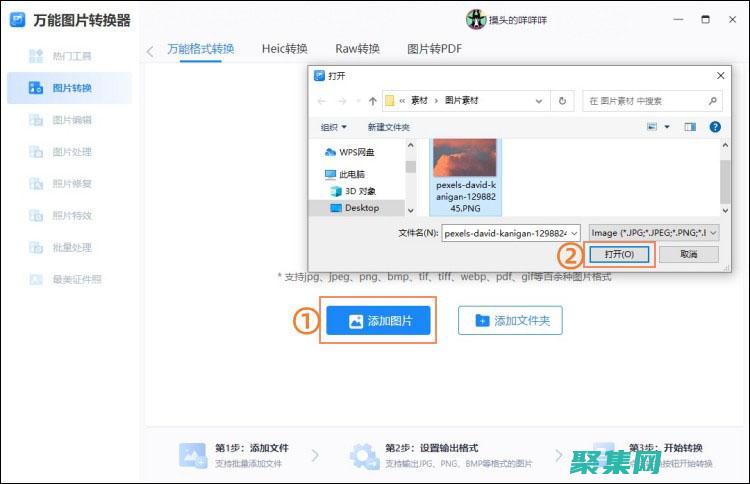Click 取消 in the file dialog

689,254
